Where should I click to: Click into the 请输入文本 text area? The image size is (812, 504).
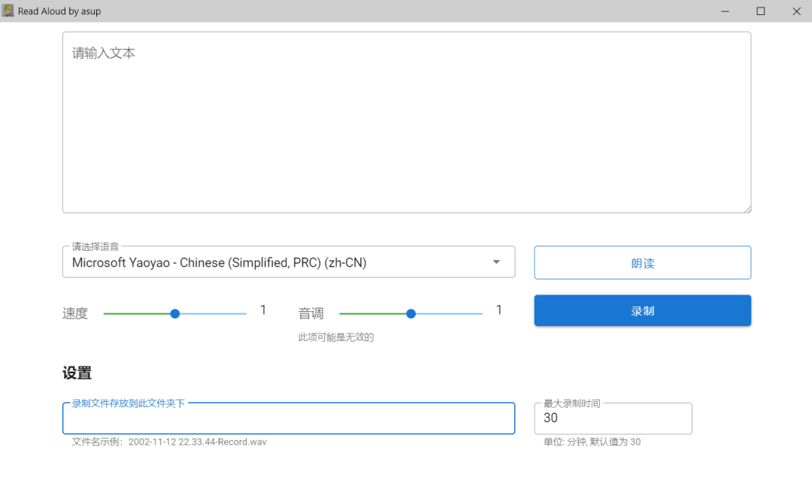tap(407, 122)
